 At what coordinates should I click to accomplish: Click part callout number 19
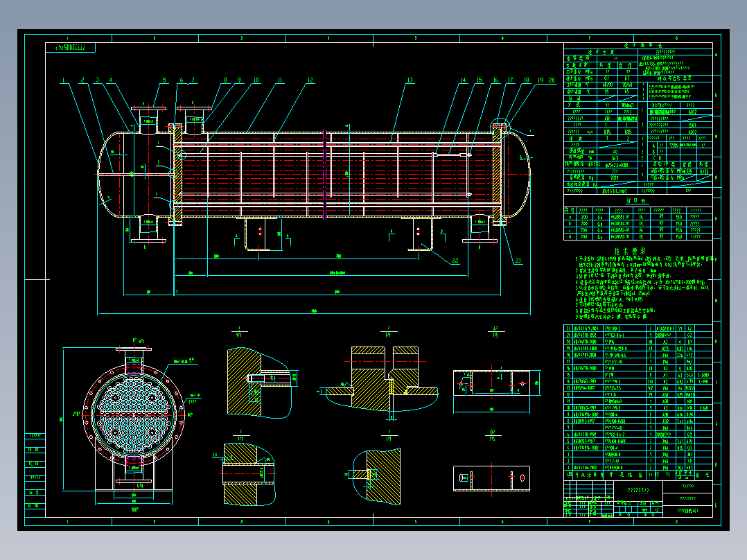tap(541, 80)
